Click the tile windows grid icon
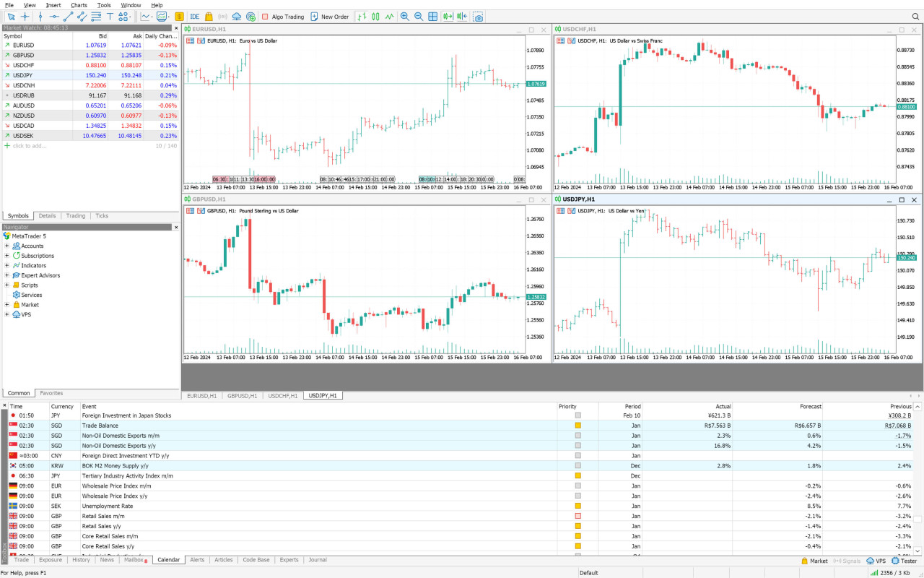The width and height of the screenshot is (924, 578). pyautogui.click(x=432, y=17)
